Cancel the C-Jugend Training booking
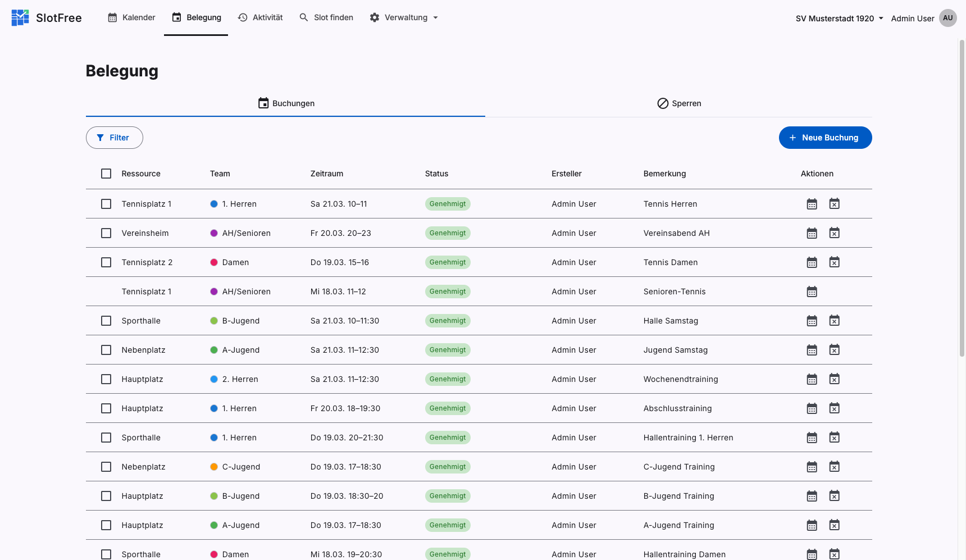The width and height of the screenshot is (966, 560). click(x=834, y=467)
